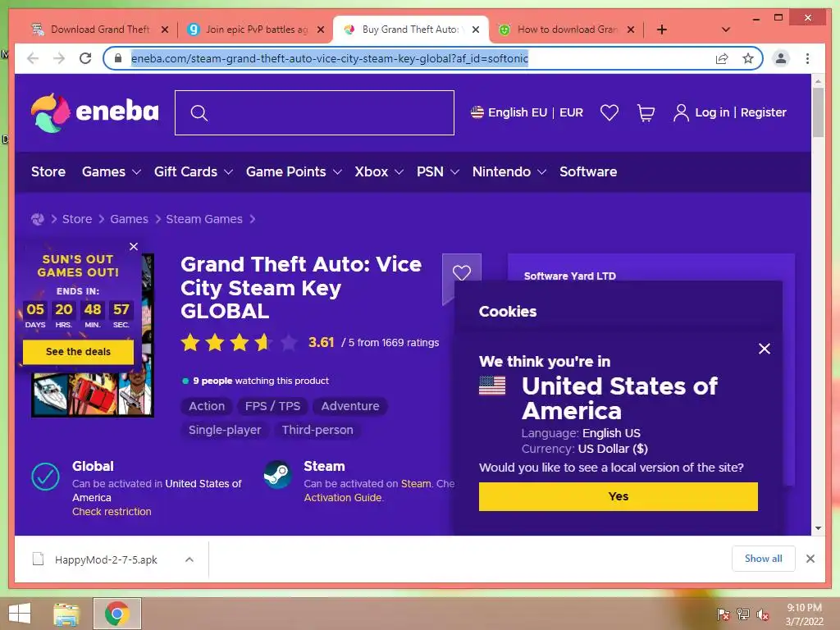
Task: Open the Software menu item
Action: click(x=588, y=172)
